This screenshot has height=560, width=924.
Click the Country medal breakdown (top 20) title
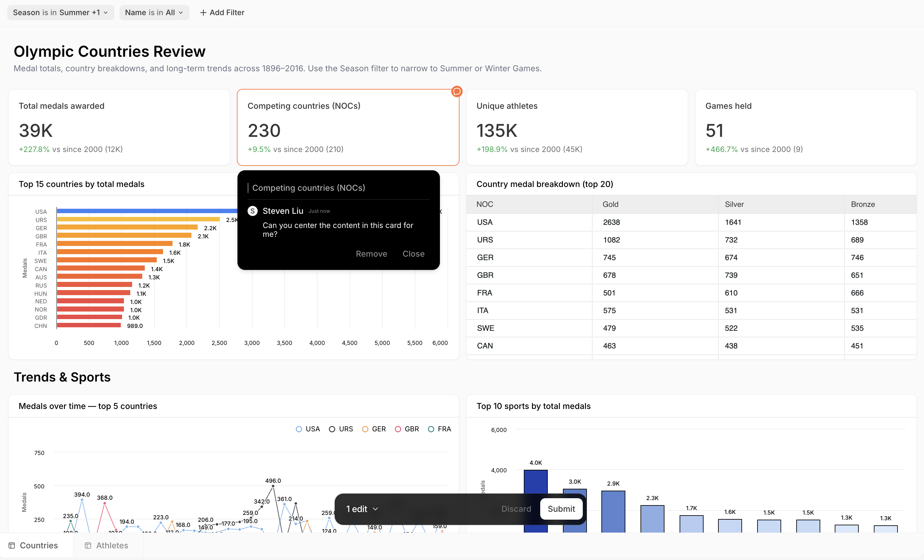click(x=545, y=184)
